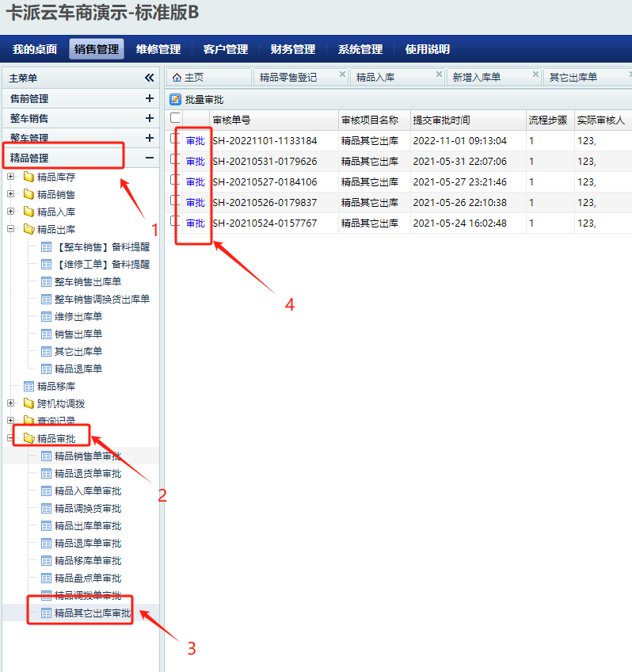The image size is (632, 672).
Task: Click the 精品销售 folder icon
Action: pyautogui.click(x=29, y=194)
